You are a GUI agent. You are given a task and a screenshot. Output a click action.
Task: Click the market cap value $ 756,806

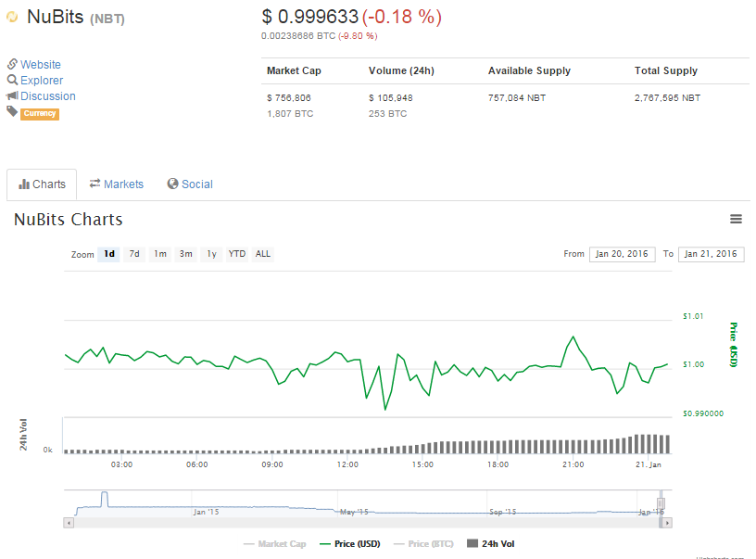pos(289,98)
